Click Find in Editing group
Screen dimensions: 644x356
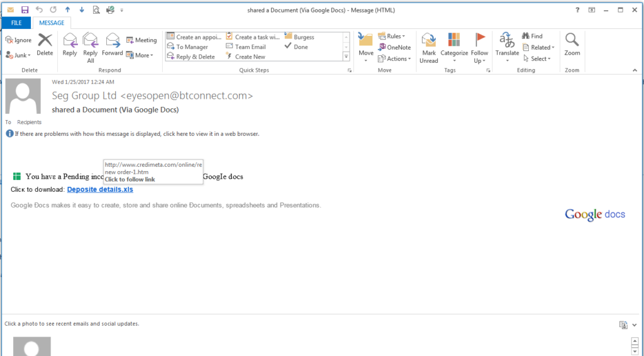pos(532,36)
